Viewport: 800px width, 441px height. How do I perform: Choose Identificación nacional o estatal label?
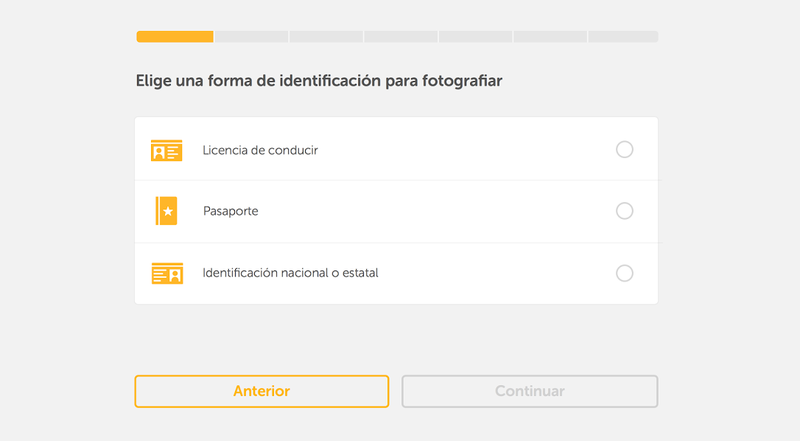(290, 273)
